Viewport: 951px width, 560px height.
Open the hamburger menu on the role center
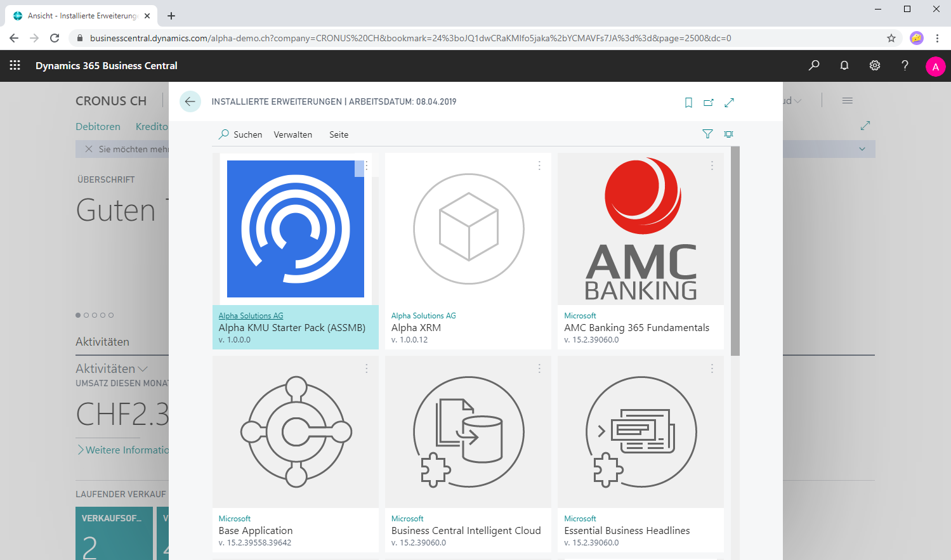coord(848,101)
